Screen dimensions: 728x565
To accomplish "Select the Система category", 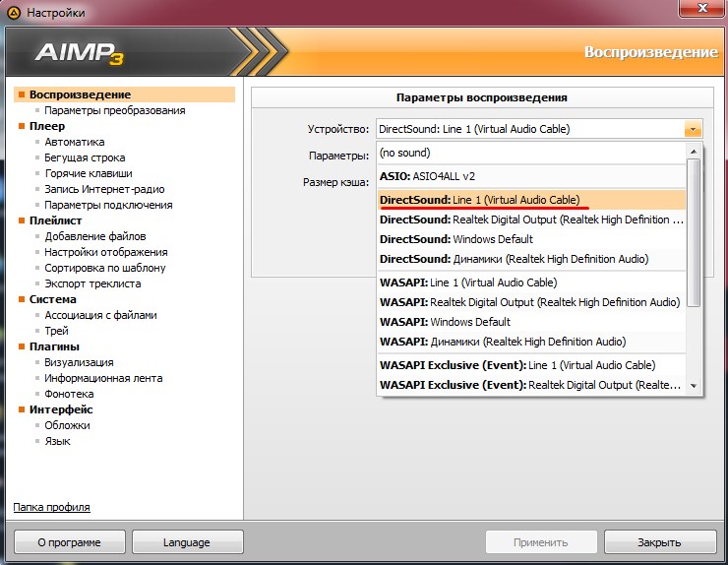I will (x=52, y=299).
